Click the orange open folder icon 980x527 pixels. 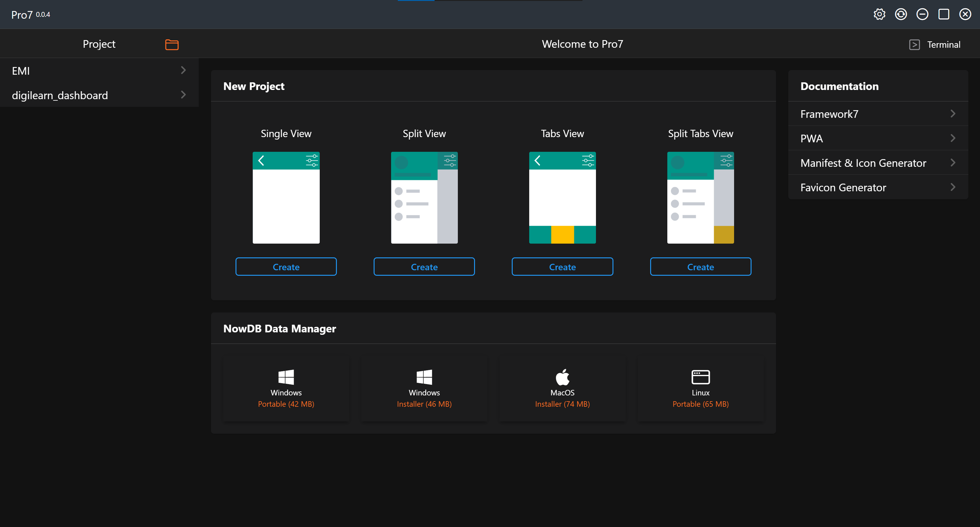point(171,44)
